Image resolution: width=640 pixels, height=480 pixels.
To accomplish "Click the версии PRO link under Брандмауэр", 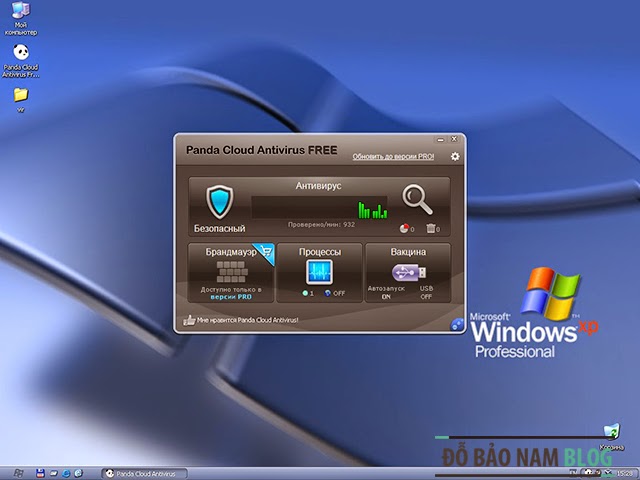I will coord(231,297).
